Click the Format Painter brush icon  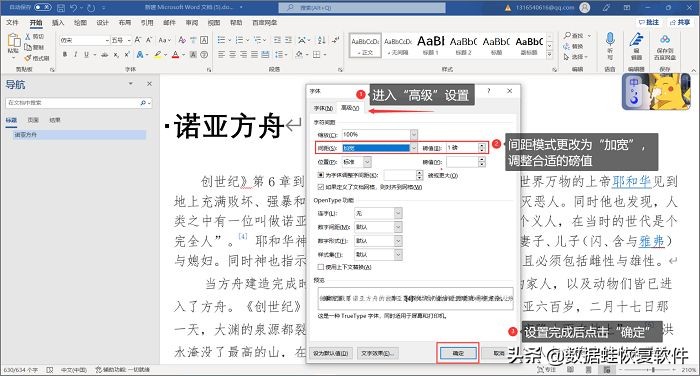pyautogui.click(x=28, y=58)
